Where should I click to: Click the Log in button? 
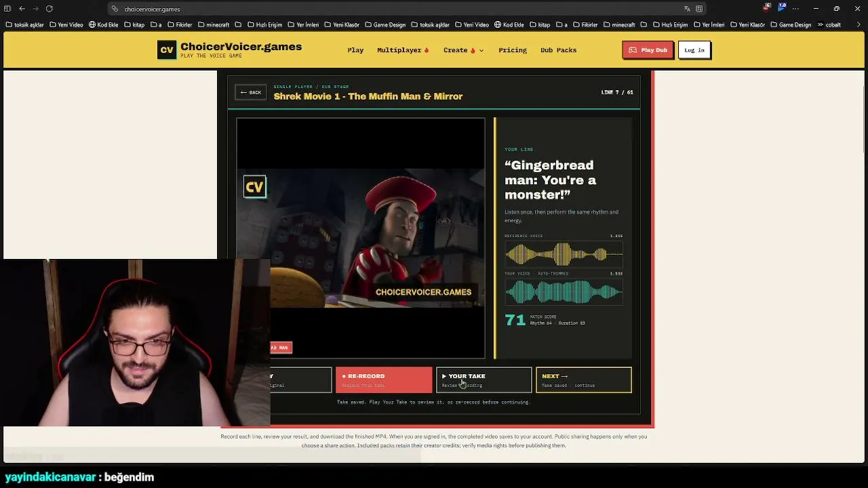694,50
